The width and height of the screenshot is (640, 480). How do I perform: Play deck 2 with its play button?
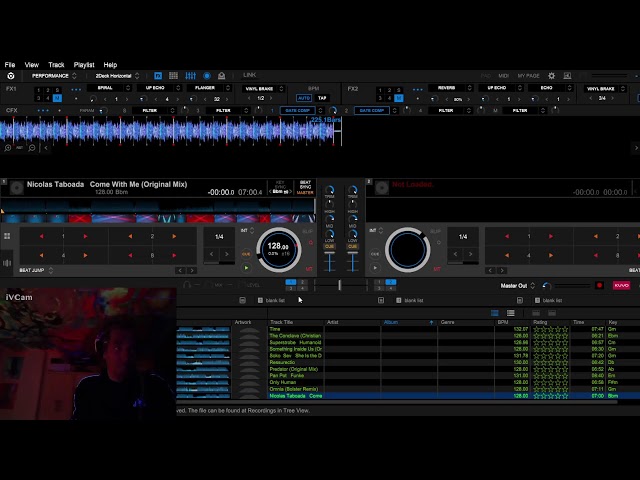pos(375,268)
